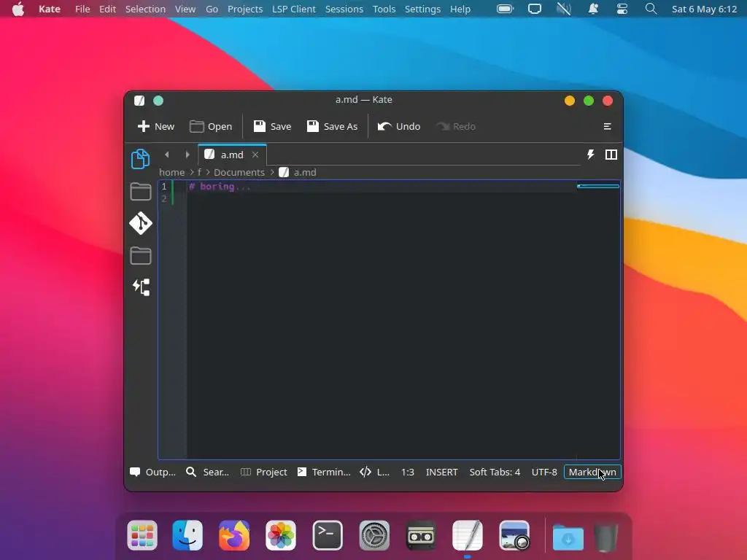Viewport: 747px width, 560px height.
Task: Open the Projects menu
Action: 245,9
